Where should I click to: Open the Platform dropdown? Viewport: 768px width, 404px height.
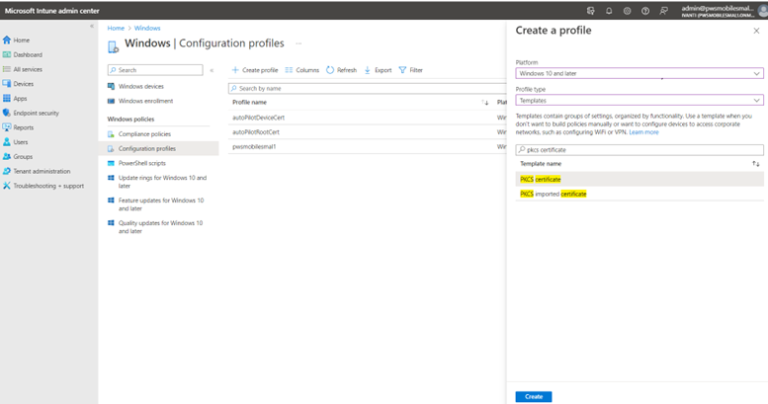click(x=639, y=73)
